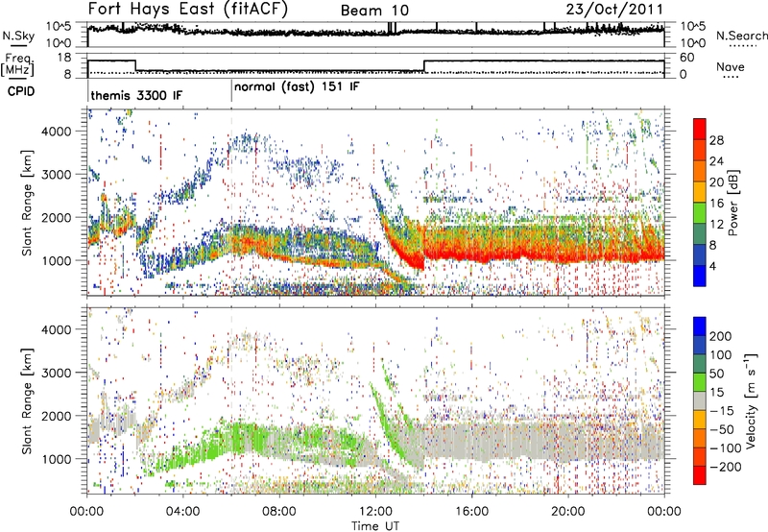This screenshot has width=768, height=532.
Task: Click the gray segment of the Velocity colorbar
Action: [700, 401]
